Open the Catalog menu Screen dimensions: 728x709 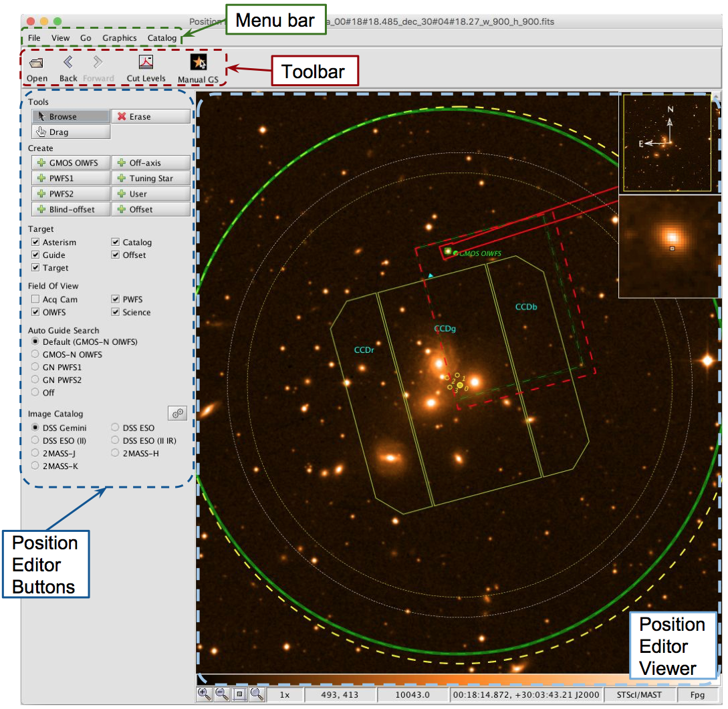162,38
